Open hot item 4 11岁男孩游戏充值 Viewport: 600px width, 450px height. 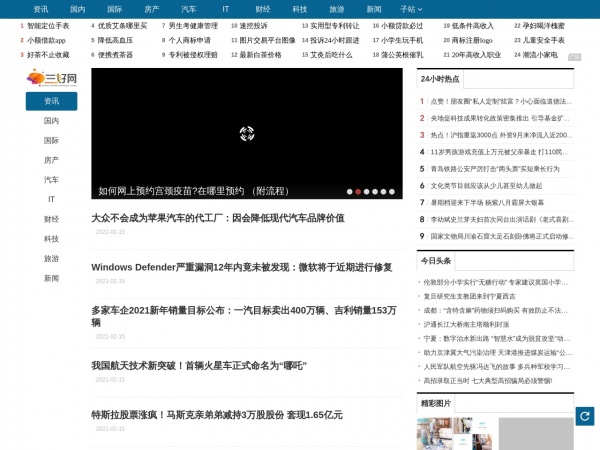click(x=499, y=152)
